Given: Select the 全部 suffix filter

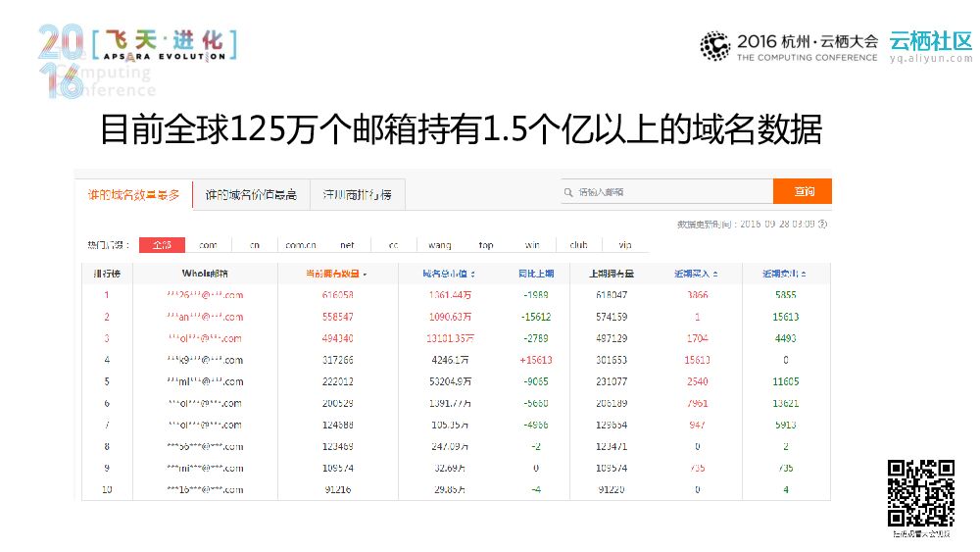Looking at the screenshot, I should 162,245.
